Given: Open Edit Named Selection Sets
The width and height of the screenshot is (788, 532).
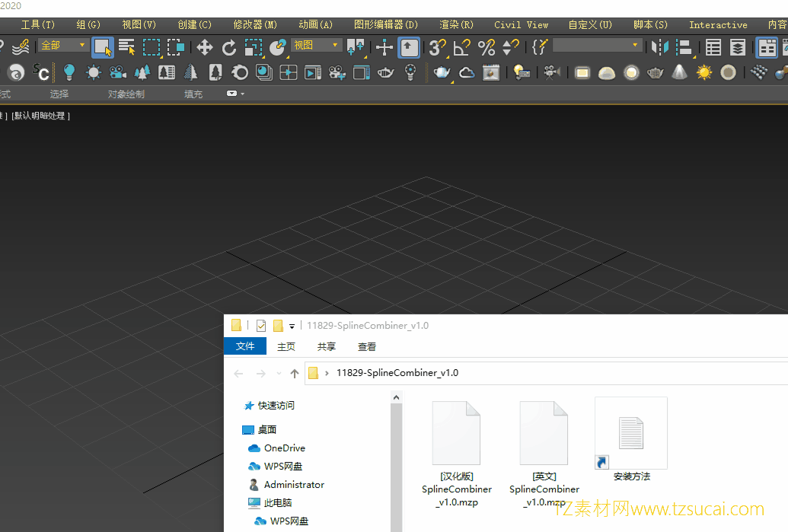Looking at the screenshot, I should [539, 47].
